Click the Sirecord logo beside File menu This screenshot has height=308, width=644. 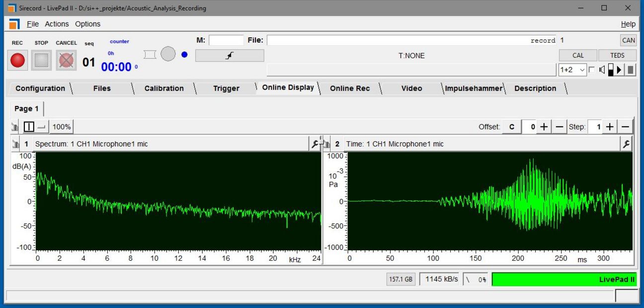(x=14, y=24)
